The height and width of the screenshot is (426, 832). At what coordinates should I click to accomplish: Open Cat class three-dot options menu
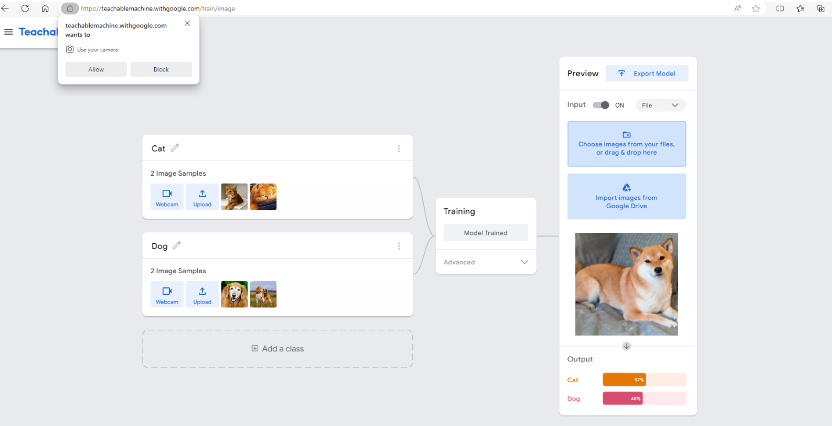[398, 148]
